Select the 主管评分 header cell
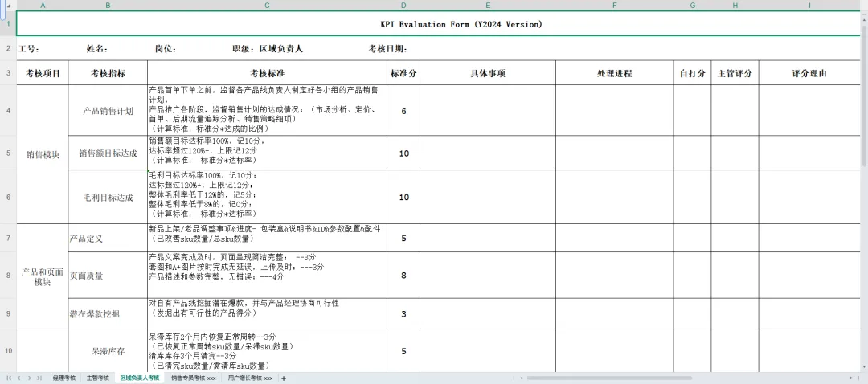The width and height of the screenshot is (868, 384). point(735,73)
